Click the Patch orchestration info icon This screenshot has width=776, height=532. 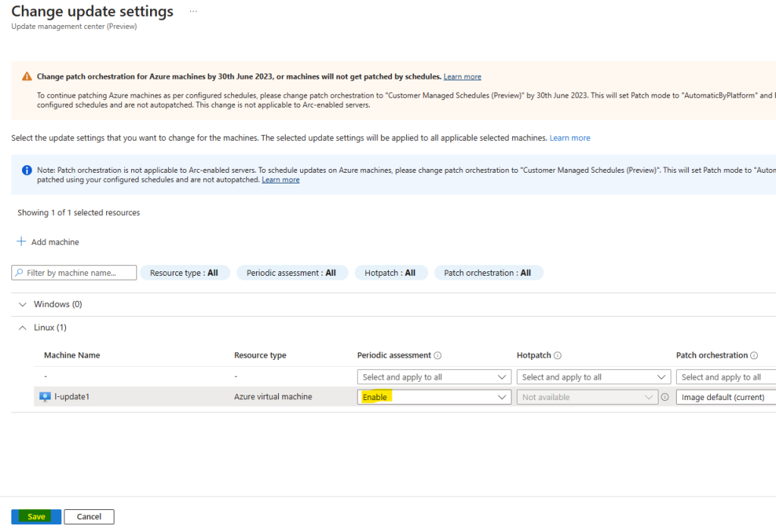tap(754, 355)
